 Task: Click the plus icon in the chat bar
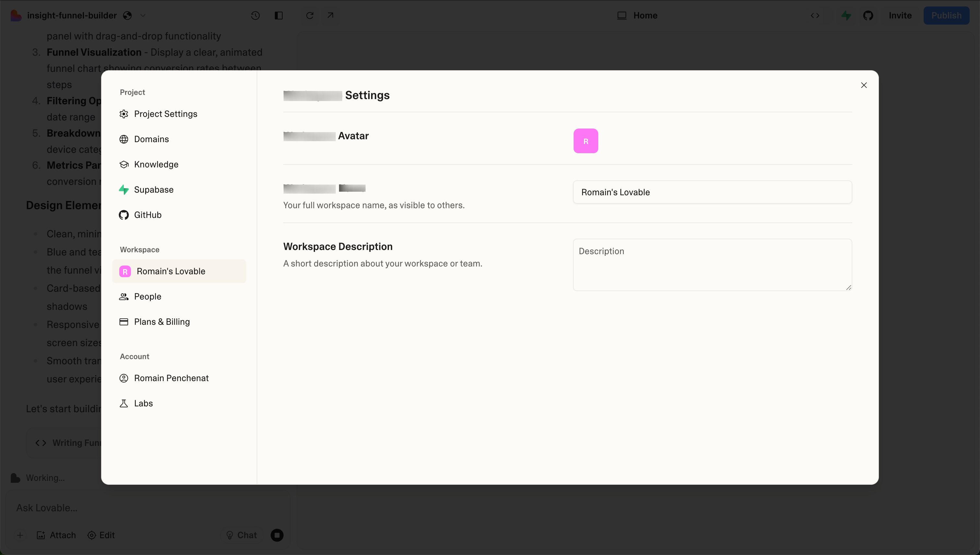coord(20,535)
